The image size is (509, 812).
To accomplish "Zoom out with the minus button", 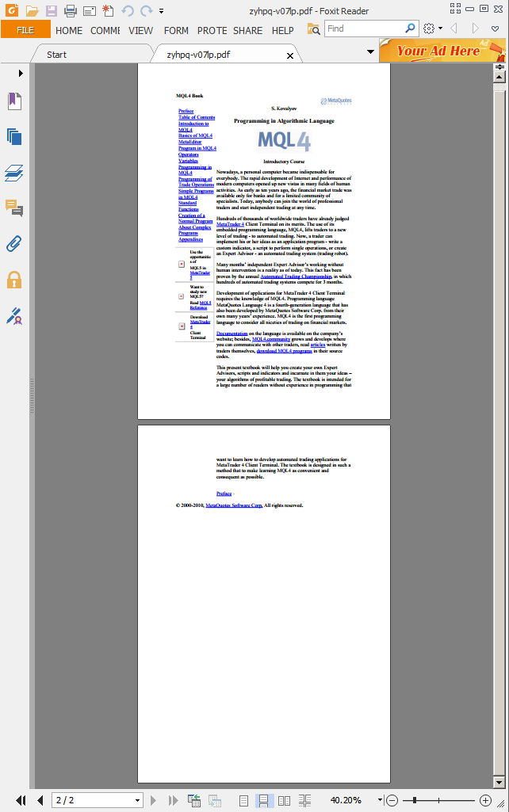I will 392,801.
